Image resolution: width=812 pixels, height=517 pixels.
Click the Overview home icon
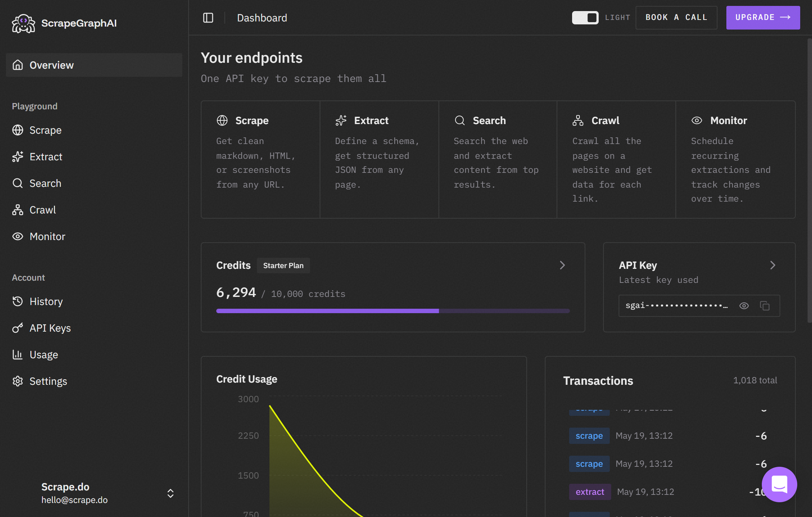pyautogui.click(x=18, y=65)
